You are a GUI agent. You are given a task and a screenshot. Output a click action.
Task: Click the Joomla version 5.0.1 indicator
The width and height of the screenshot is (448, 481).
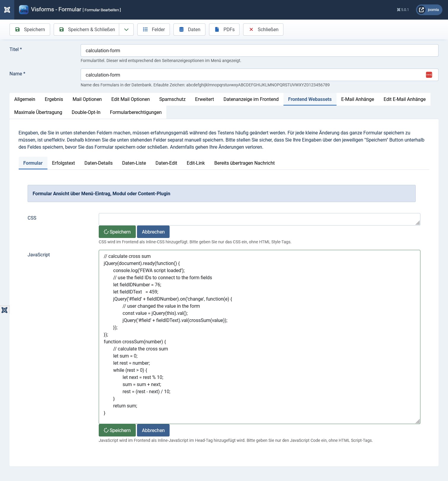pyautogui.click(x=403, y=10)
